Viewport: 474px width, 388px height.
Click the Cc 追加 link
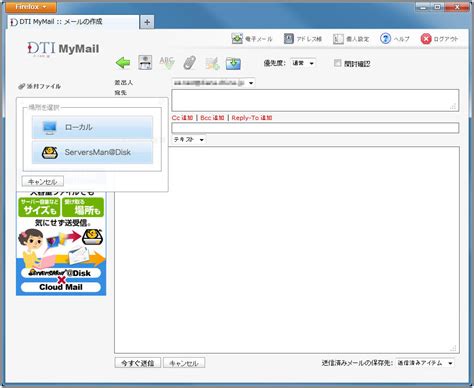[182, 118]
